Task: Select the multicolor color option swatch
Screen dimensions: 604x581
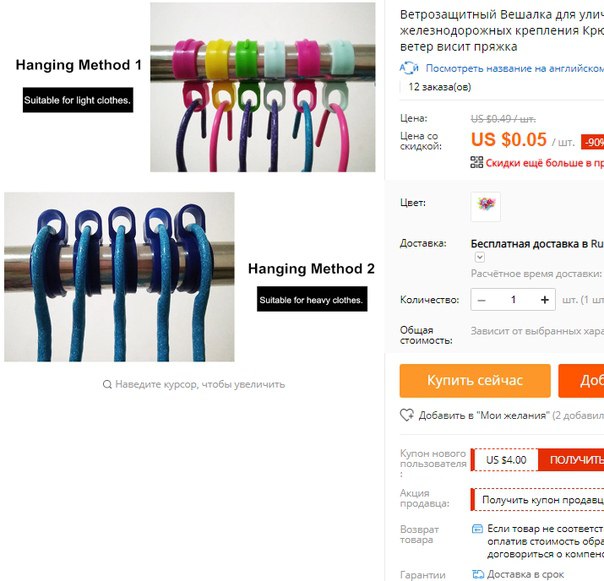Action: 486,207
